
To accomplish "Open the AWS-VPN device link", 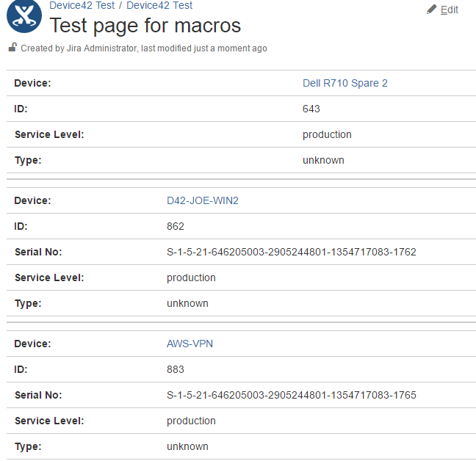I will coord(190,344).
